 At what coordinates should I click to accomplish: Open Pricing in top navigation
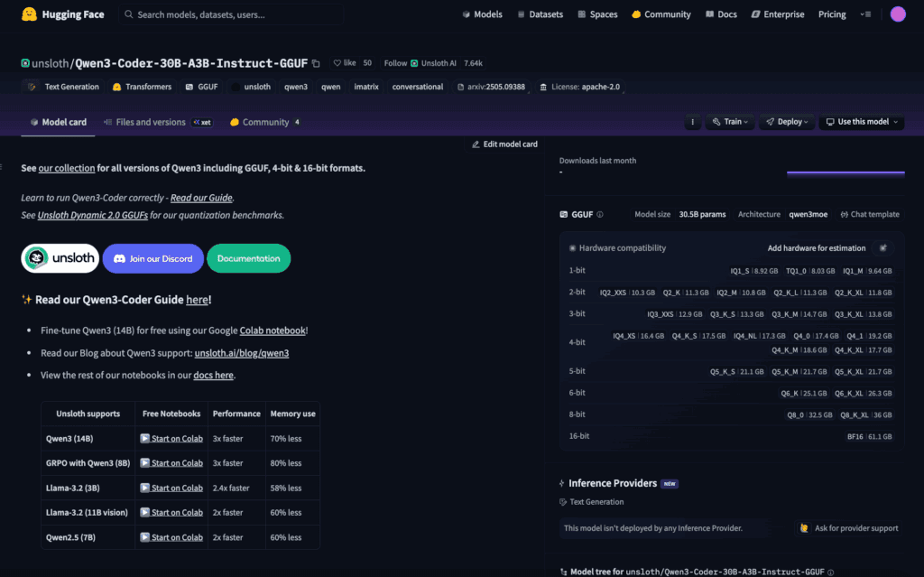tap(832, 14)
